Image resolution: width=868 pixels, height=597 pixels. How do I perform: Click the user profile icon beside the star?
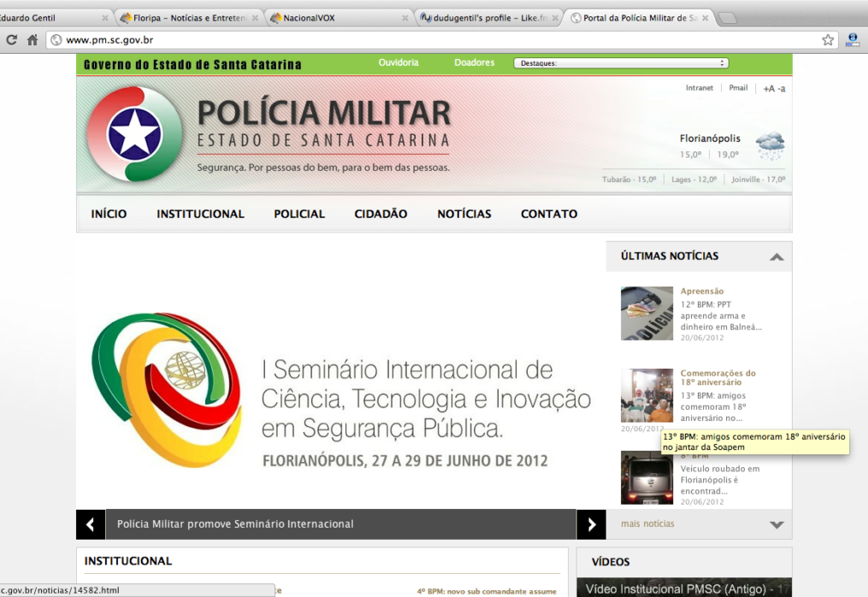[x=853, y=38]
